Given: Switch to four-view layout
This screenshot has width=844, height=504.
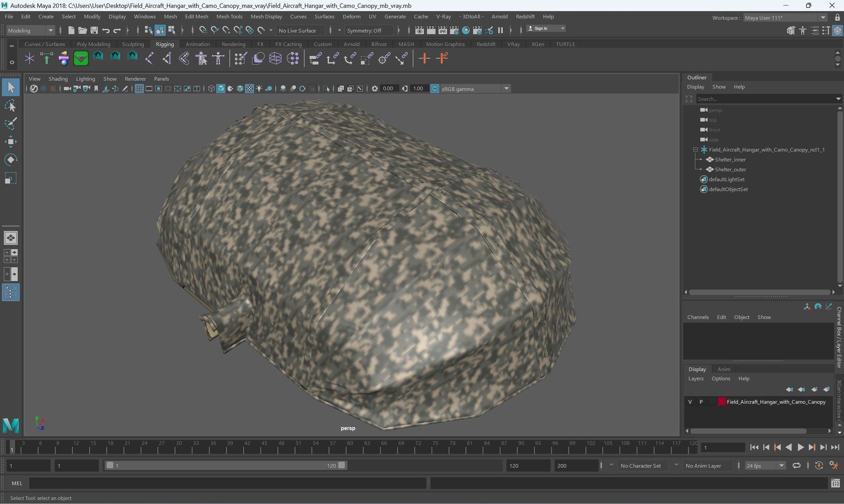Looking at the screenshot, I should 11,256.
